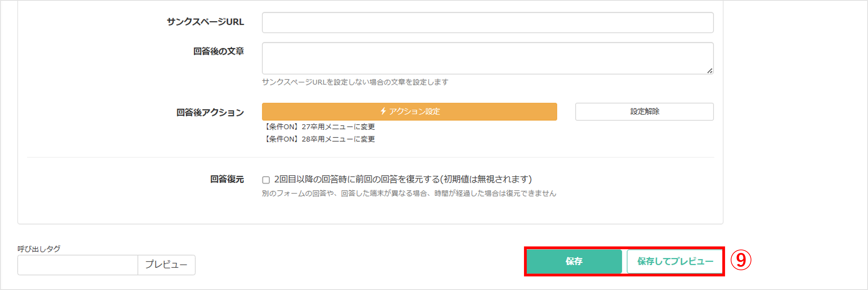Click the 呼び出しタグ input box
This screenshot has width=868, height=290.
pyautogui.click(x=78, y=265)
